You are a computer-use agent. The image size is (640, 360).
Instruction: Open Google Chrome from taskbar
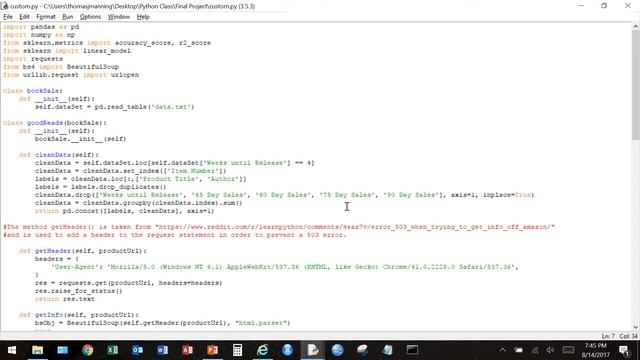click(x=87, y=350)
